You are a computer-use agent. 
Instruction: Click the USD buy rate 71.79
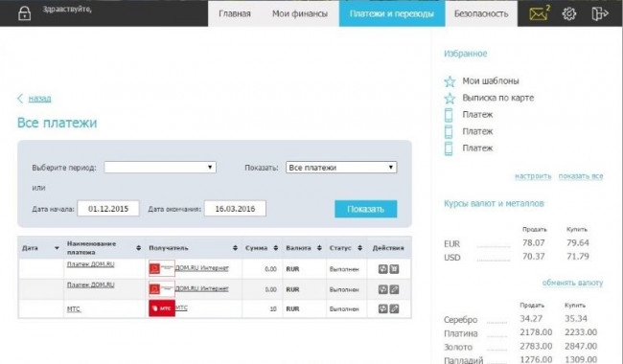click(578, 257)
